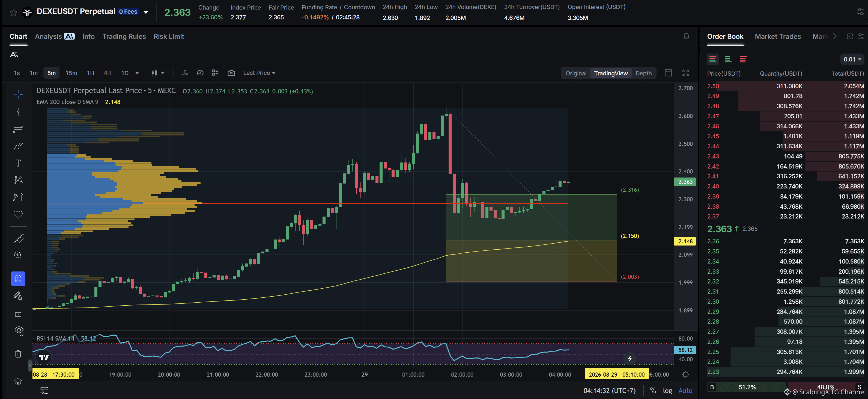868x399 pixels.
Task: Select the ruler measure tool
Action: tap(18, 239)
